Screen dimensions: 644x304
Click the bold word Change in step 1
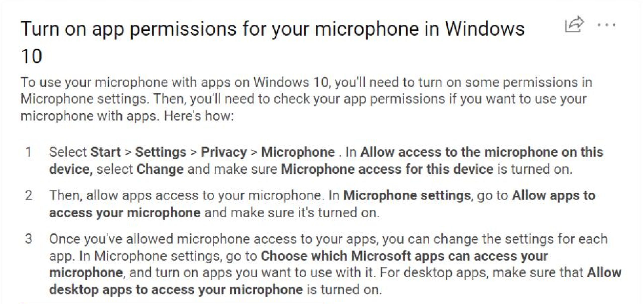(160, 169)
